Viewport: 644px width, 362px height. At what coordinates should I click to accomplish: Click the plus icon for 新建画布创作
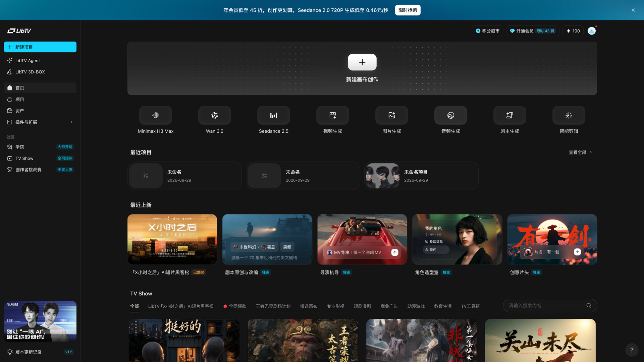click(362, 62)
